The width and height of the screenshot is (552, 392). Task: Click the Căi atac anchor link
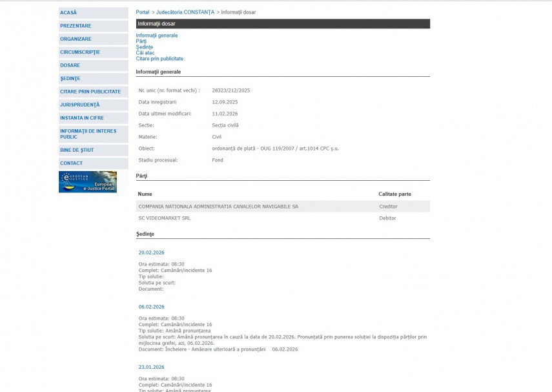[145, 53]
